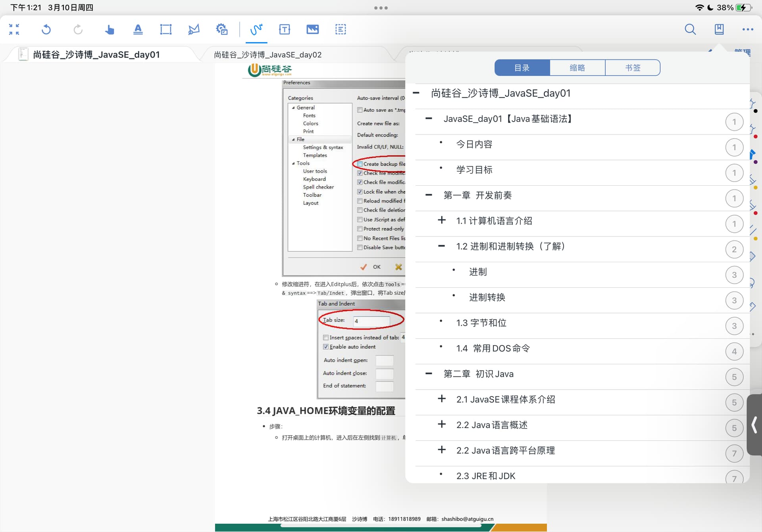Viewport: 762px width, 532px height.
Task: Open the annotation settings gear tool
Action: (x=222, y=29)
